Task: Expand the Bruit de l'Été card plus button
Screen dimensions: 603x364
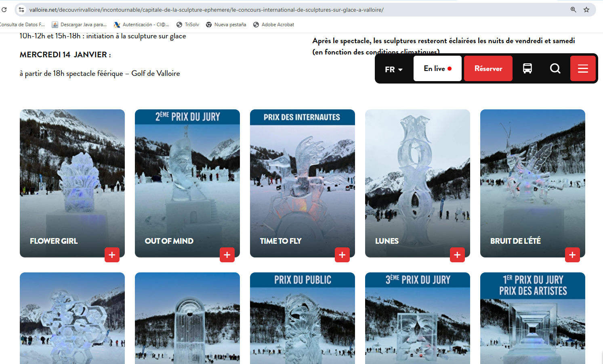Action: coord(572,255)
